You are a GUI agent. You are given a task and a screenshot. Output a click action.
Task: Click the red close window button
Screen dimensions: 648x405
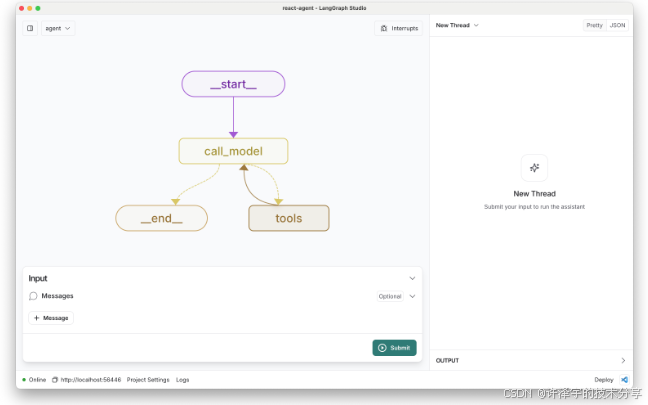(x=21, y=8)
